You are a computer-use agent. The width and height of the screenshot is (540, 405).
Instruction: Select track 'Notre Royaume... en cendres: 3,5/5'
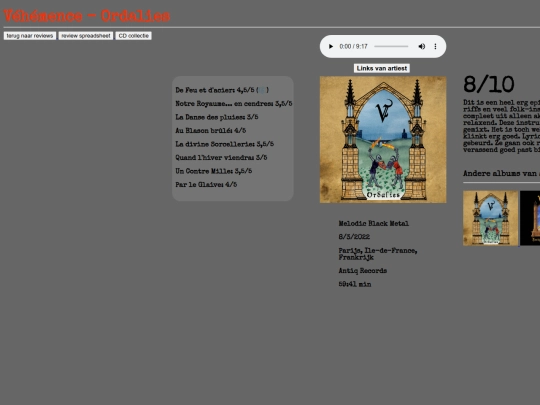click(233, 104)
